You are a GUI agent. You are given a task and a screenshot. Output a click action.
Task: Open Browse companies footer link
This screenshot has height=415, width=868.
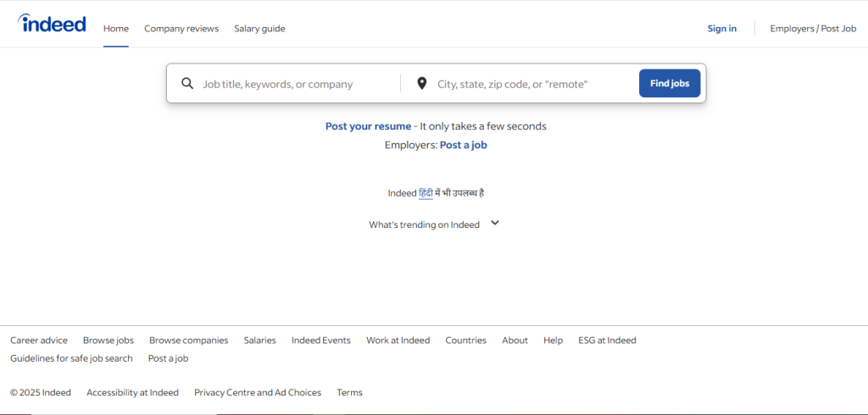(x=189, y=340)
